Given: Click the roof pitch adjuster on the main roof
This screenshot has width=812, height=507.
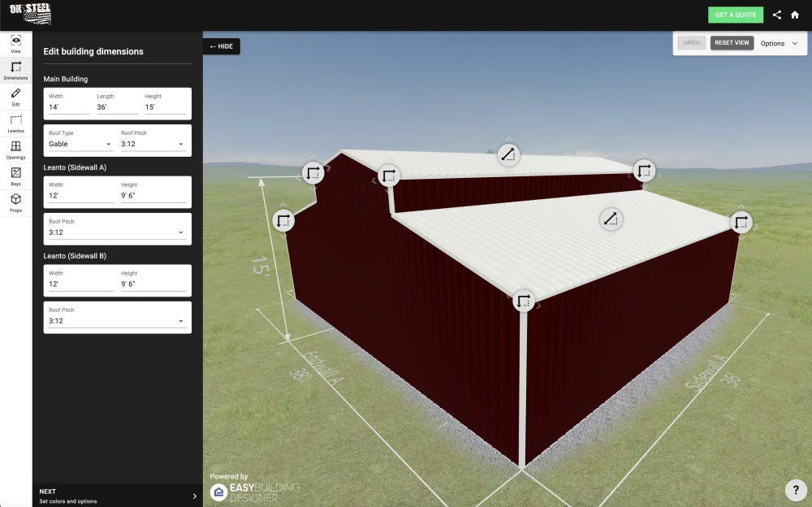Looking at the screenshot, I should [508, 154].
